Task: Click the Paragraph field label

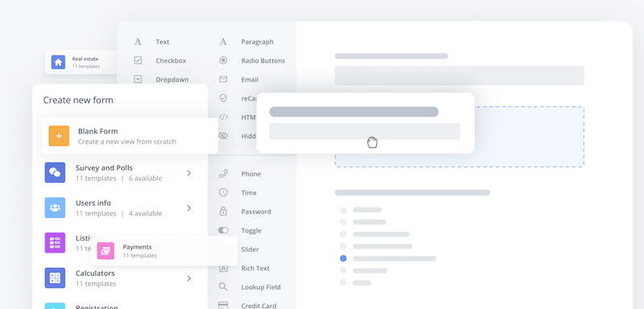Action: [257, 42]
